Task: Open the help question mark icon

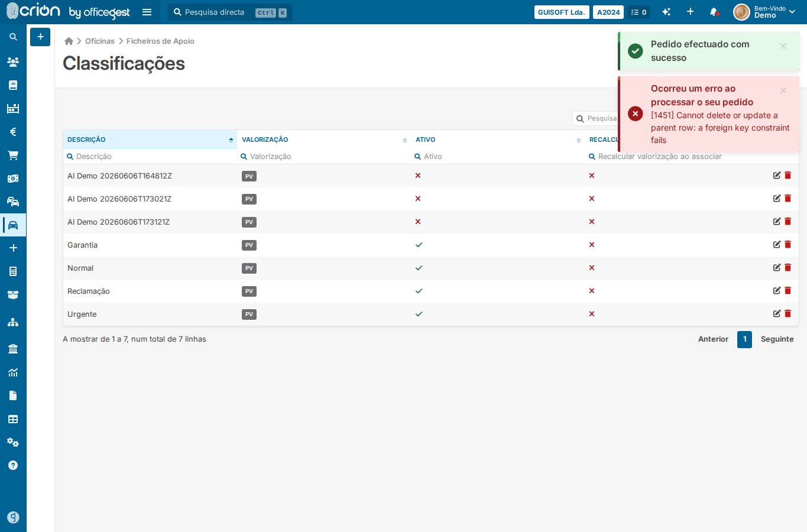Action: [x=13, y=465]
